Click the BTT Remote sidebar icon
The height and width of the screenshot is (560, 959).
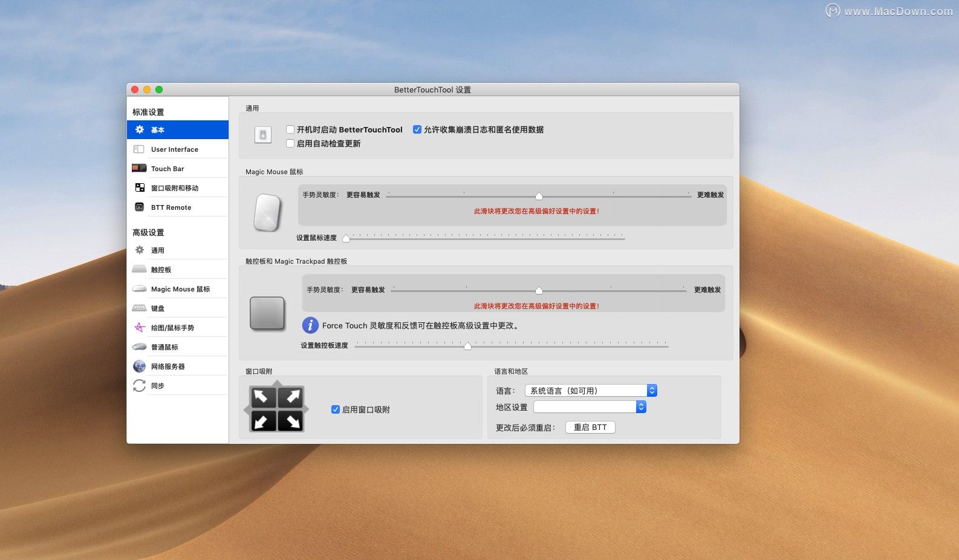[x=140, y=207]
